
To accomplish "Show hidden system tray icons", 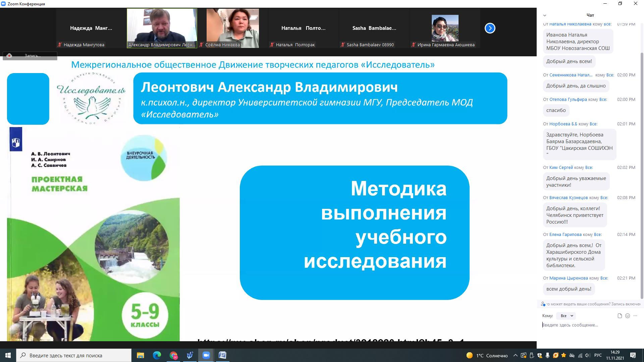I will (515, 355).
